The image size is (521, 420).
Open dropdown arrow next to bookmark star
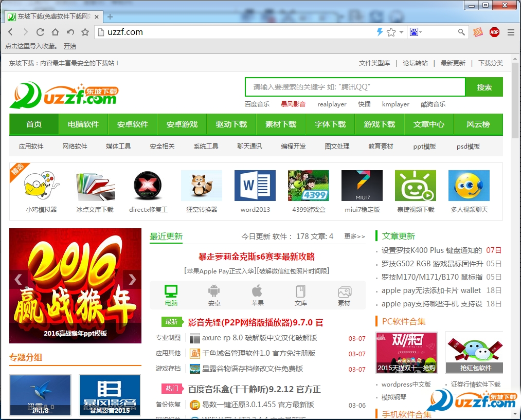click(x=401, y=32)
